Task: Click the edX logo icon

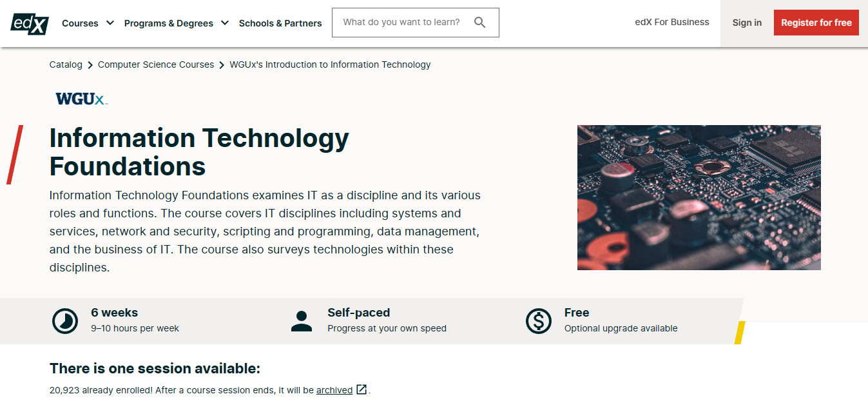Action: [30, 23]
